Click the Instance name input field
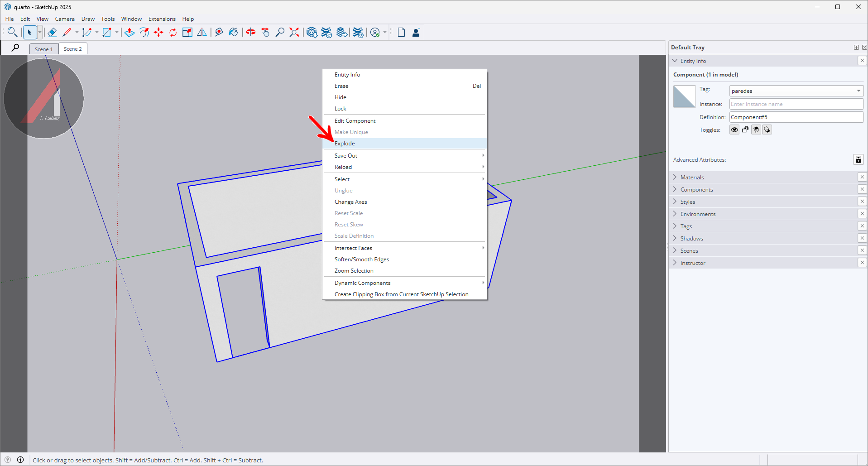 click(x=796, y=104)
